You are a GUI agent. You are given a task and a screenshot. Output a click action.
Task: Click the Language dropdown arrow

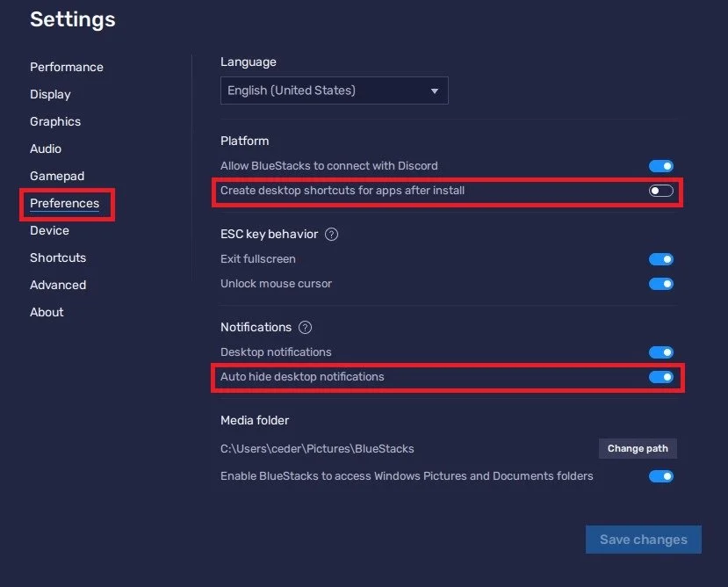tap(435, 91)
